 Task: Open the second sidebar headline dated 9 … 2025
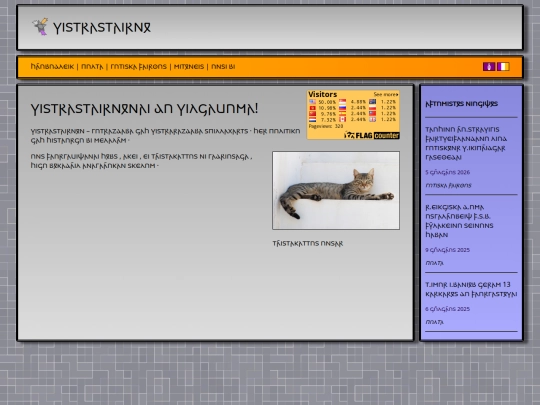[459, 221]
